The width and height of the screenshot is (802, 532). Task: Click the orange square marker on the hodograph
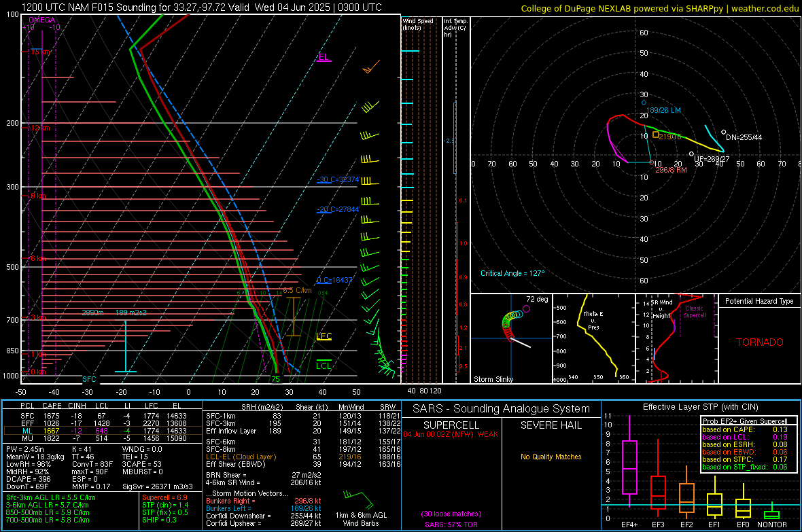[x=656, y=135]
